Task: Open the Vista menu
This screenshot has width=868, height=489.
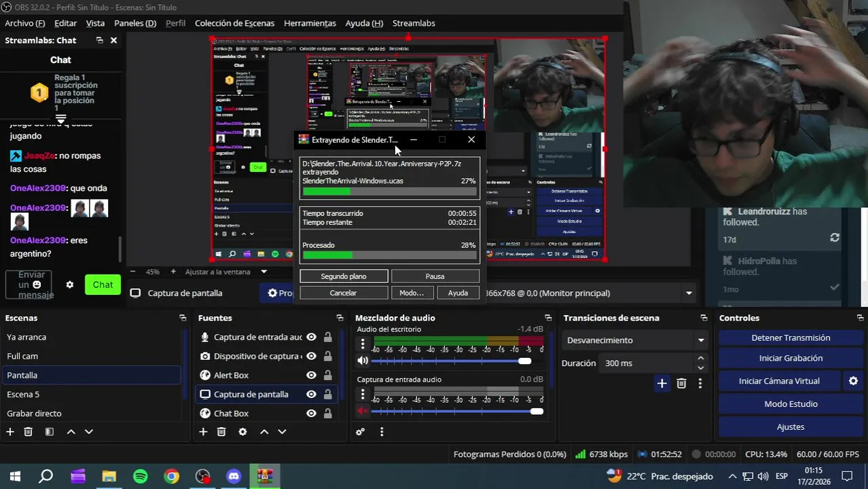Action: point(95,23)
